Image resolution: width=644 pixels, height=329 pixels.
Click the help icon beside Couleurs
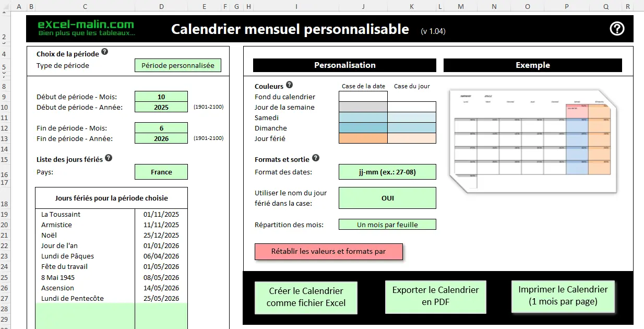click(x=289, y=85)
